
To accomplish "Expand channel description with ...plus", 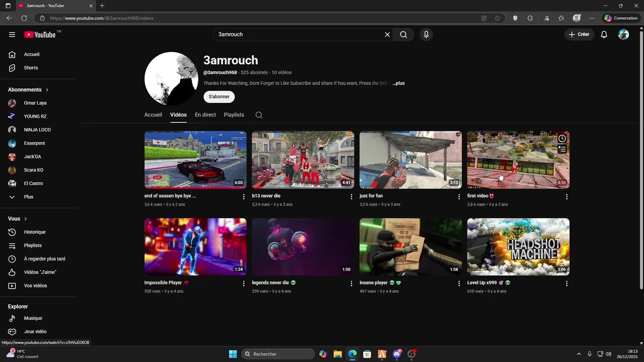I will [x=398, y=83].
